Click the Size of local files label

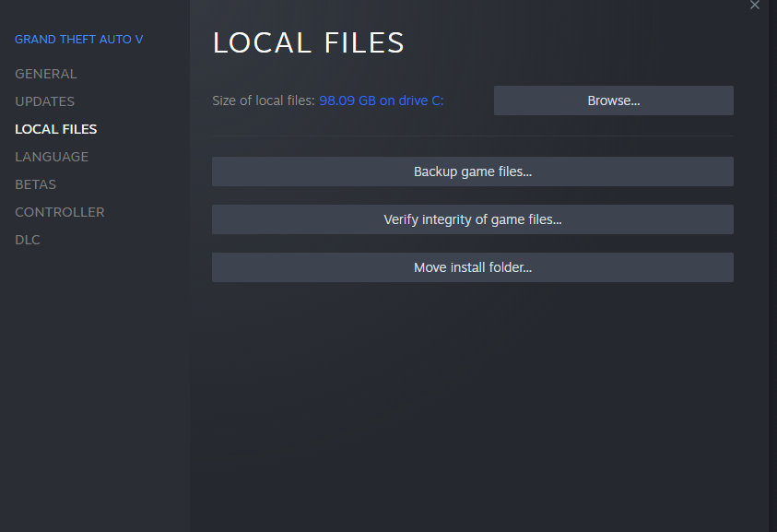point(263,100)
